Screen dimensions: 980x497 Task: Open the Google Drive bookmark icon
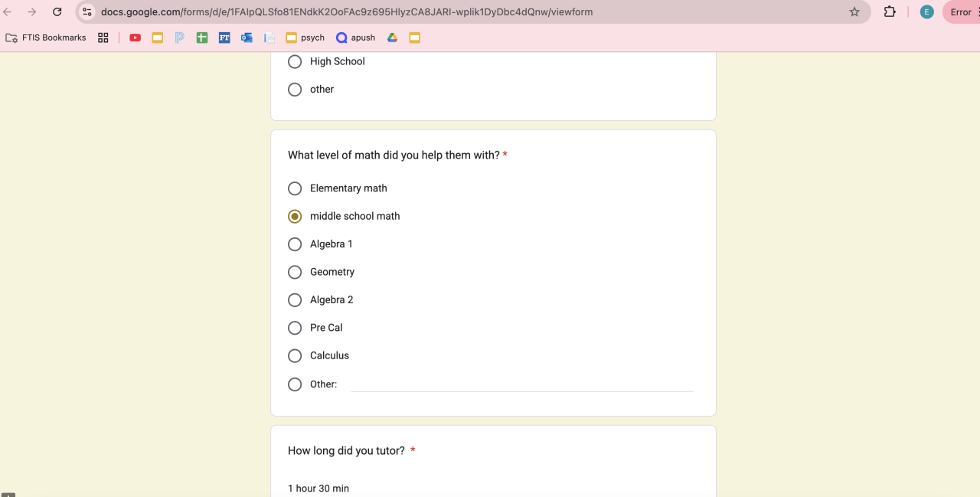tap(392, 38)
